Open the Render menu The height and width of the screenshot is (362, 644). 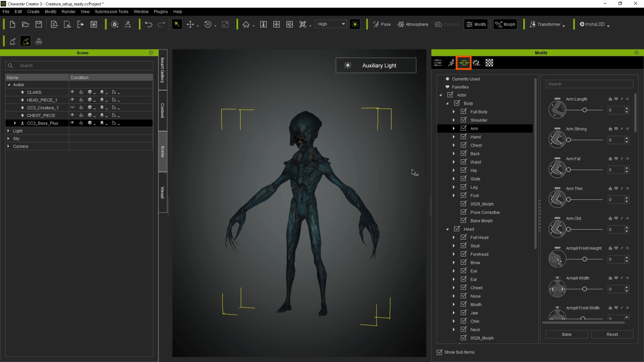tap(68, 12)
